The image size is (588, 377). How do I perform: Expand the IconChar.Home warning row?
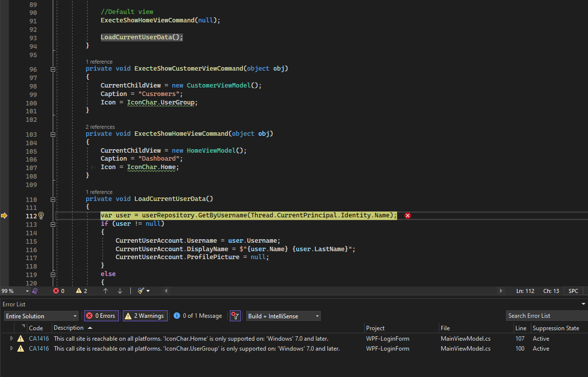click(x=12, y=338)
